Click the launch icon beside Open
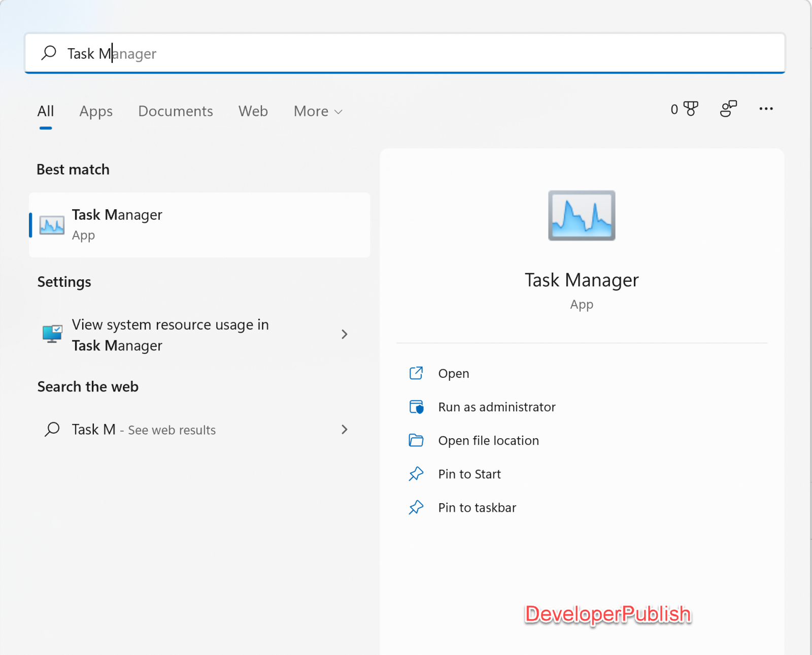Image resolution: width=812 pixels, height=655 pixels. (x=416, y=373)
